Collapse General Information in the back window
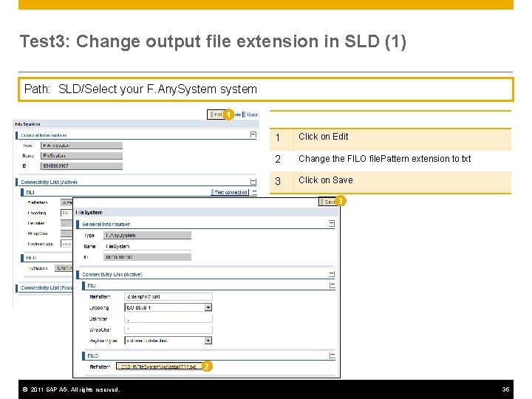532x399 pixels. point(253,134)
